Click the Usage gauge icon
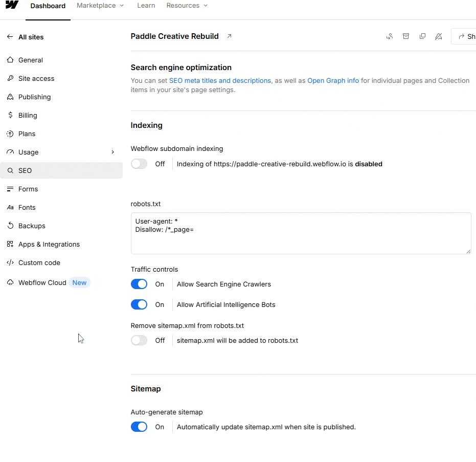476x462 pixels. [x=10, y=152]
